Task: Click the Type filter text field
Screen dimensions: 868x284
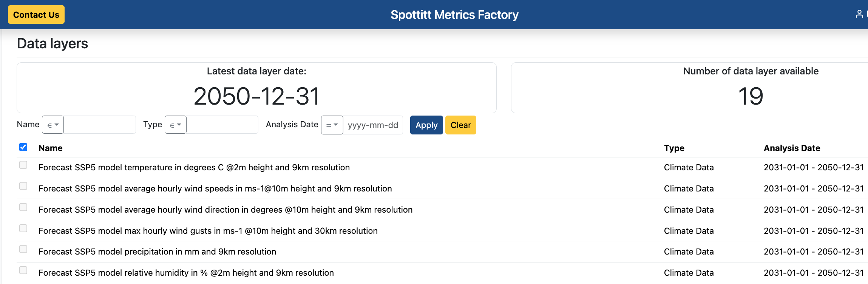Action: click(222, 125)
